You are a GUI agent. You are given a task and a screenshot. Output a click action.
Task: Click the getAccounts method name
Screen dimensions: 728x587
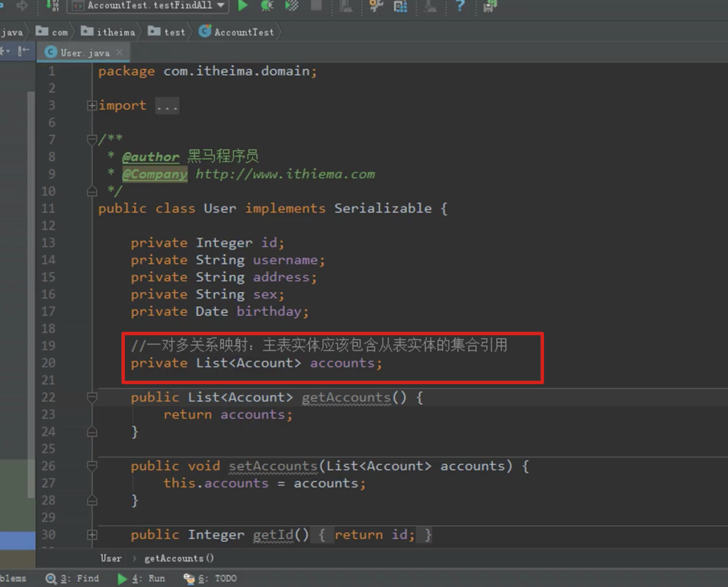(x=346, y=398)
